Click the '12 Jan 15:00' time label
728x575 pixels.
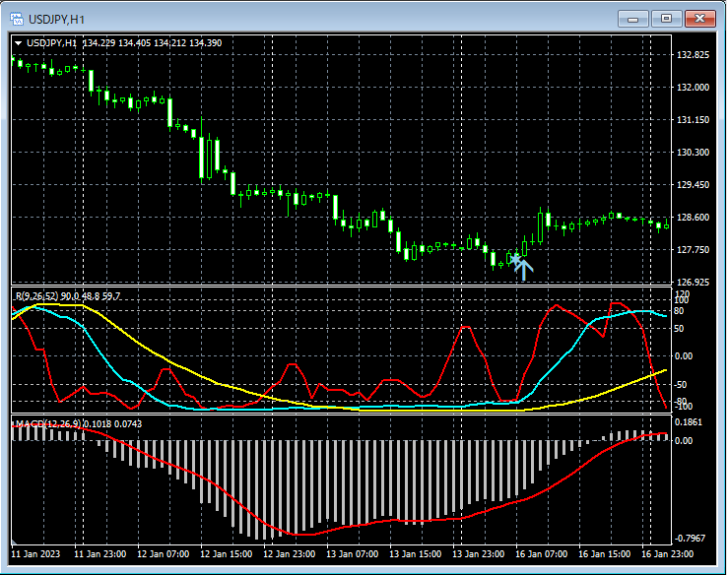click(x=227, y=554)
